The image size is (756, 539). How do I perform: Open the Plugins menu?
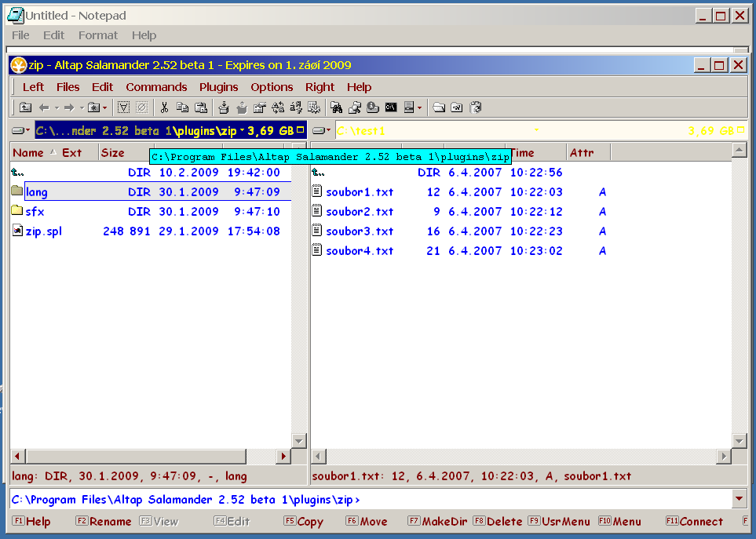(x=218, y=87)
